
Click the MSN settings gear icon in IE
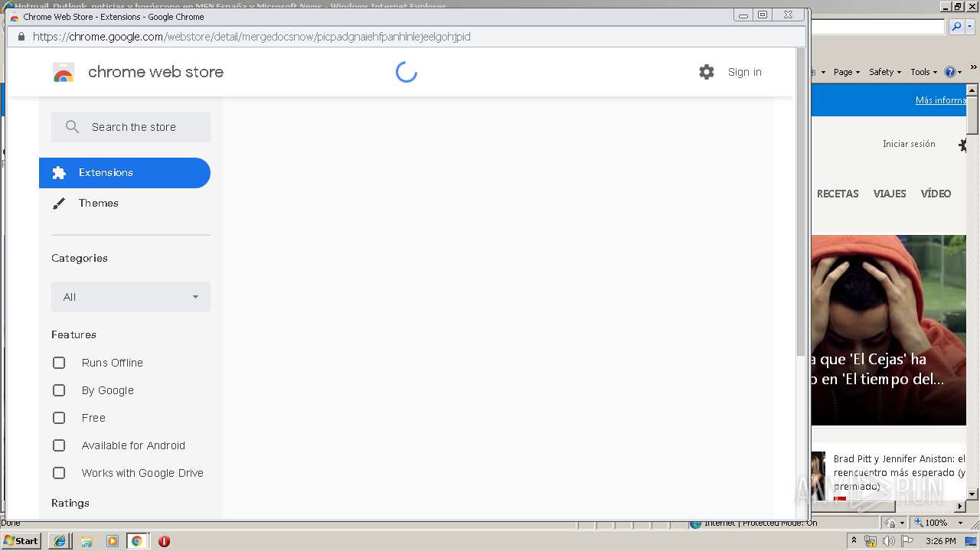[963, 145]
